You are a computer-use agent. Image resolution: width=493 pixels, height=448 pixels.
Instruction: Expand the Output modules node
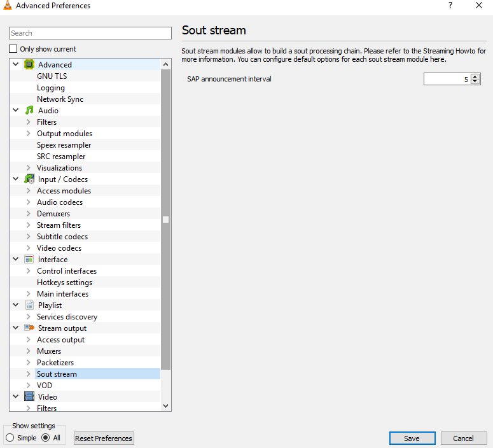coord(28,133)
